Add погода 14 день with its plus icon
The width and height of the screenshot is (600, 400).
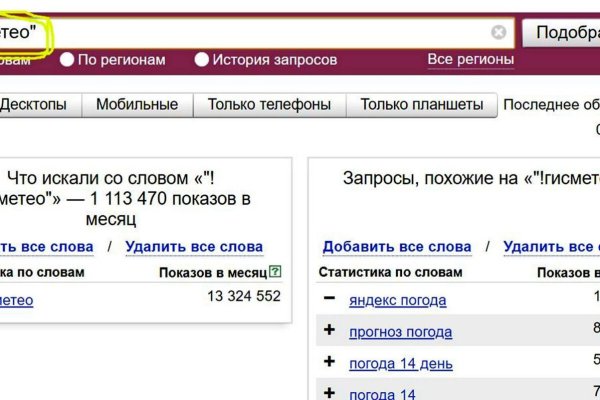328,362
